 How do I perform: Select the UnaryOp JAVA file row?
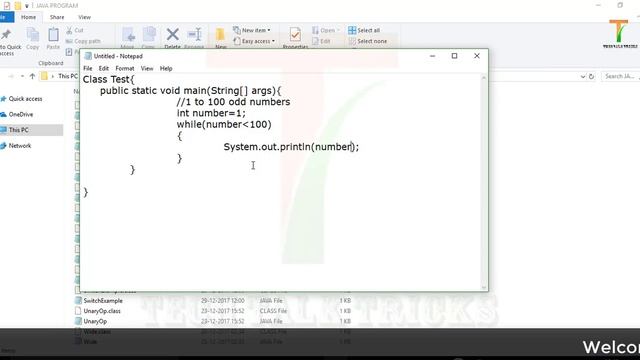coord(212,322)
